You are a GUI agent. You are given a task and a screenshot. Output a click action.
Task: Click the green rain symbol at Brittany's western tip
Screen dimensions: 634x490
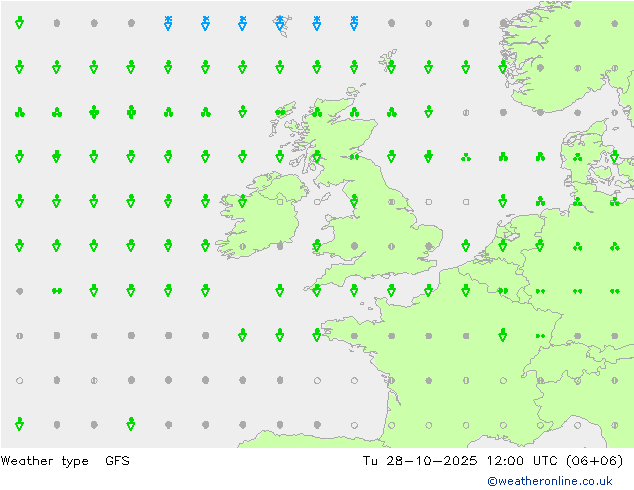tap(317, 335)
